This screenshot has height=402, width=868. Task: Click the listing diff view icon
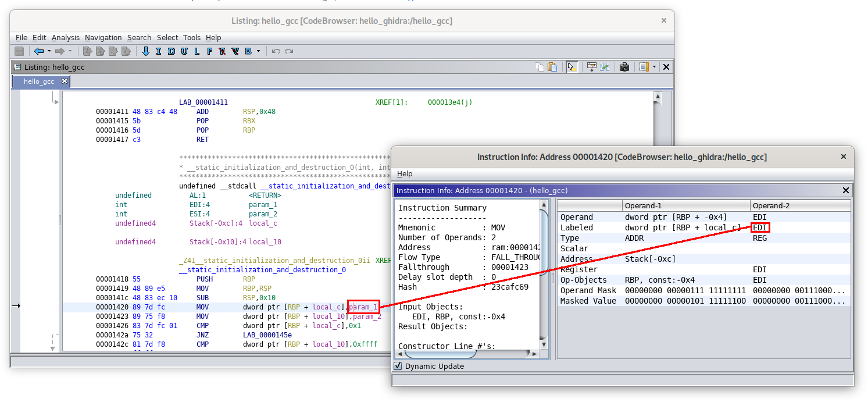[605, 67]
